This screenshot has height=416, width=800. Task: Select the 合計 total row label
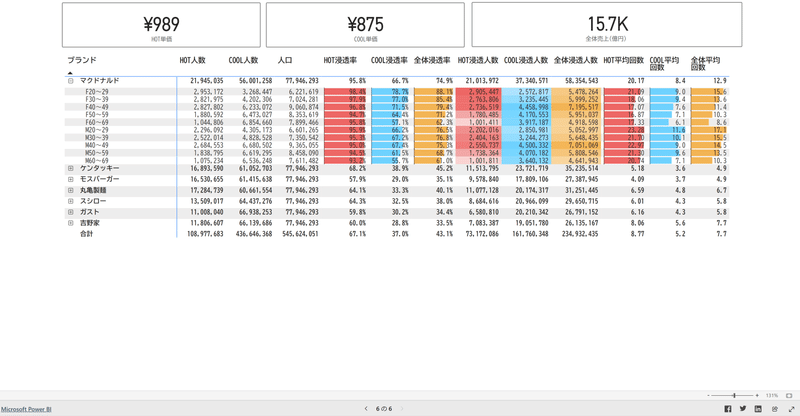click(86, 234)
